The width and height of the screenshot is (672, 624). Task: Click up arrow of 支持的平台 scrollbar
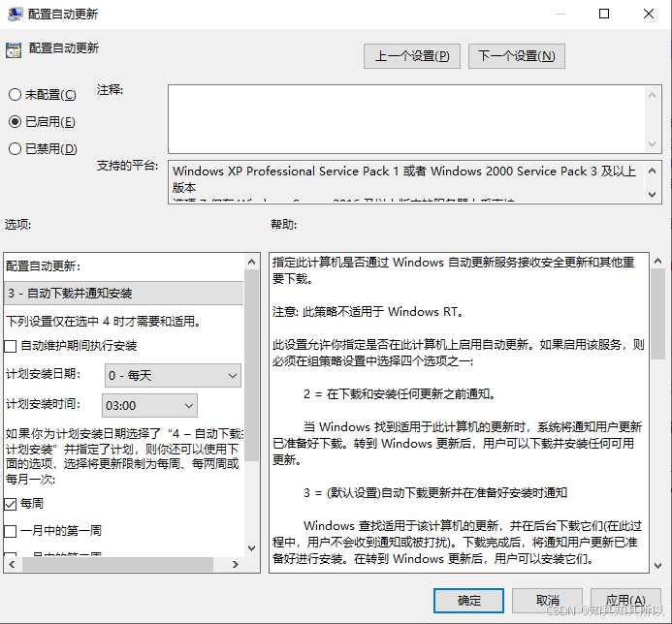point(653,171)
